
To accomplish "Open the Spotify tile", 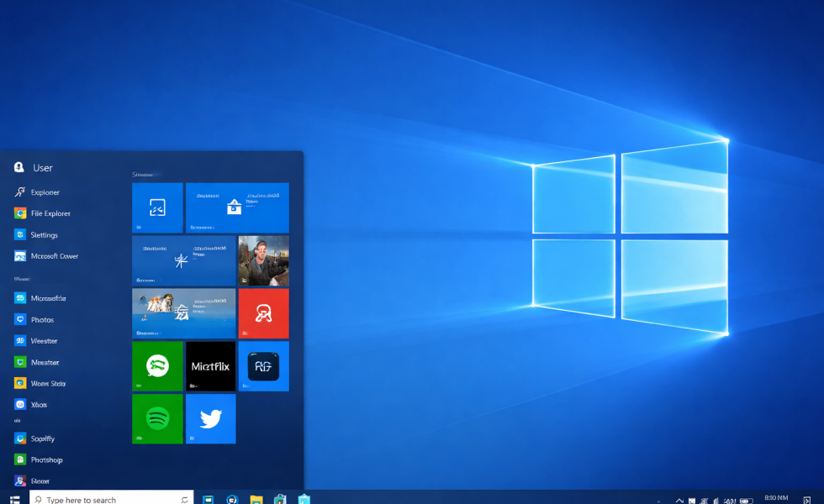I will point(157,418).
